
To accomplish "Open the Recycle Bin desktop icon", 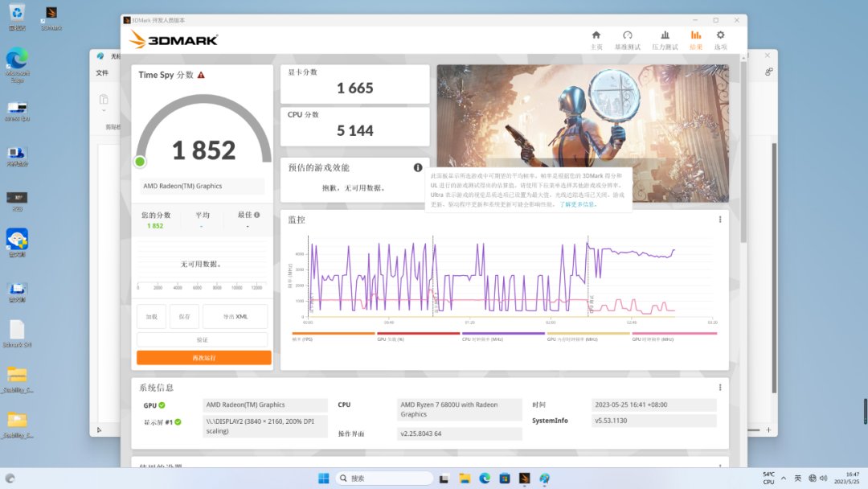I will click(17, 18).
